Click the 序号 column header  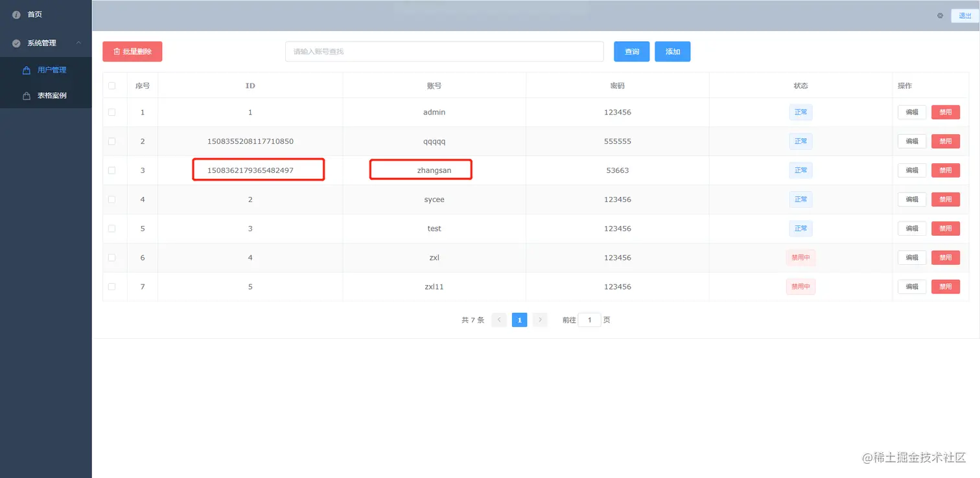(143, 85)
